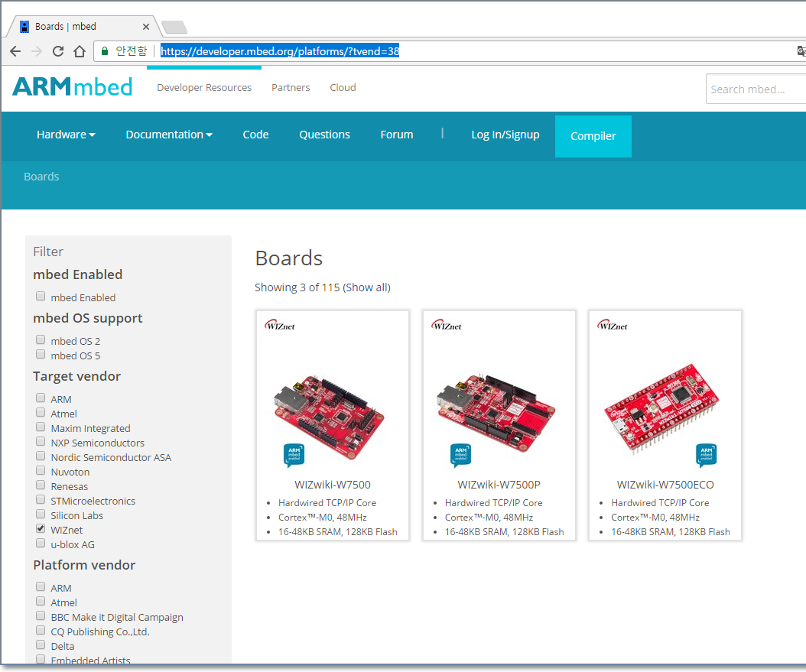Go to browser home icon

[80, 51]
